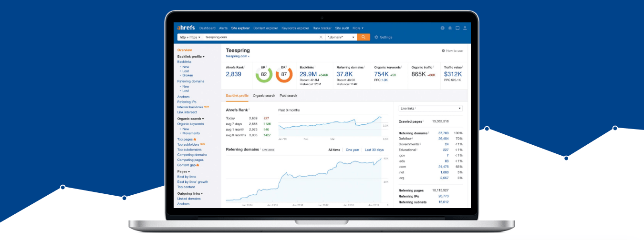This screenshot has height=240, width=644.
Task: Open the Best by links sidebar link
Action: 187,177
